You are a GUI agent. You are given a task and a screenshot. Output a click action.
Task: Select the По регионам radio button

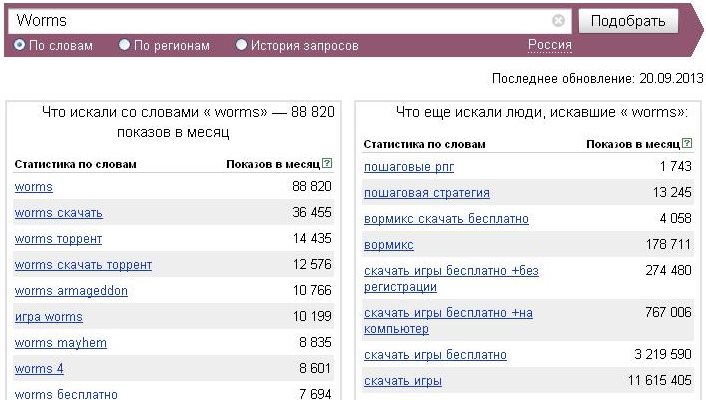pyautogui.click(x=124, y=45)
